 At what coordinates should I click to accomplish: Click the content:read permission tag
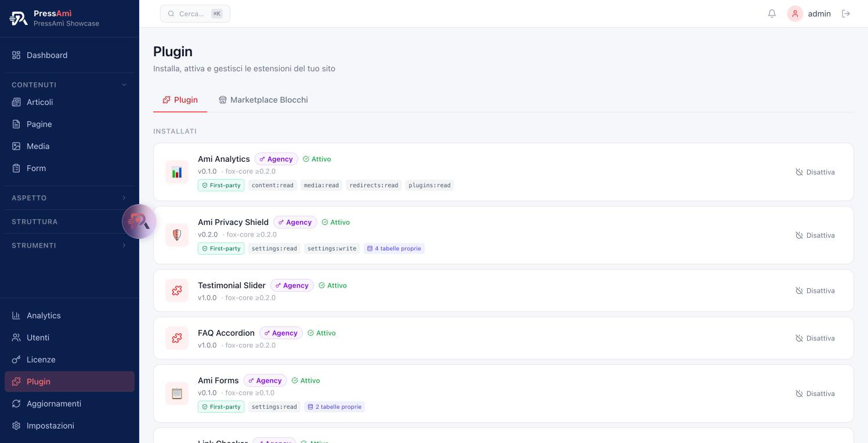click(x=273, y=186)
